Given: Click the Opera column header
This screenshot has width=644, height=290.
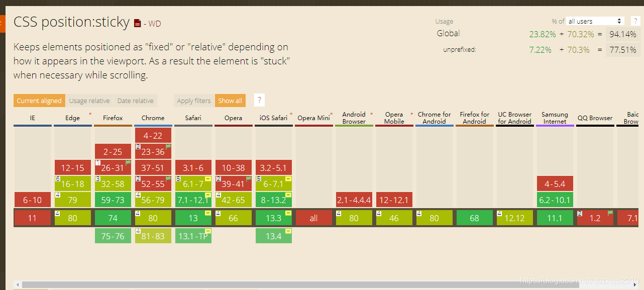Looking at the screenshot, I should click(x=233, y=118).
